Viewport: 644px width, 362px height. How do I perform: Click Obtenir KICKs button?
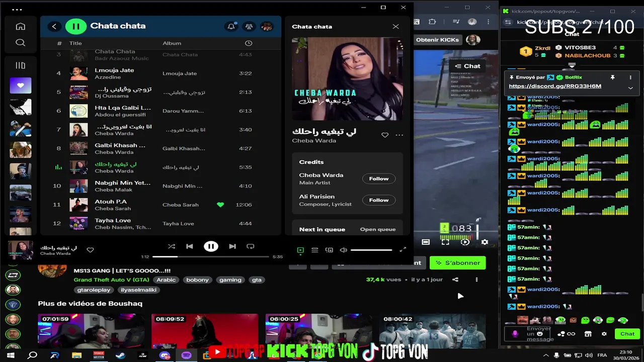tap(437, 40)
